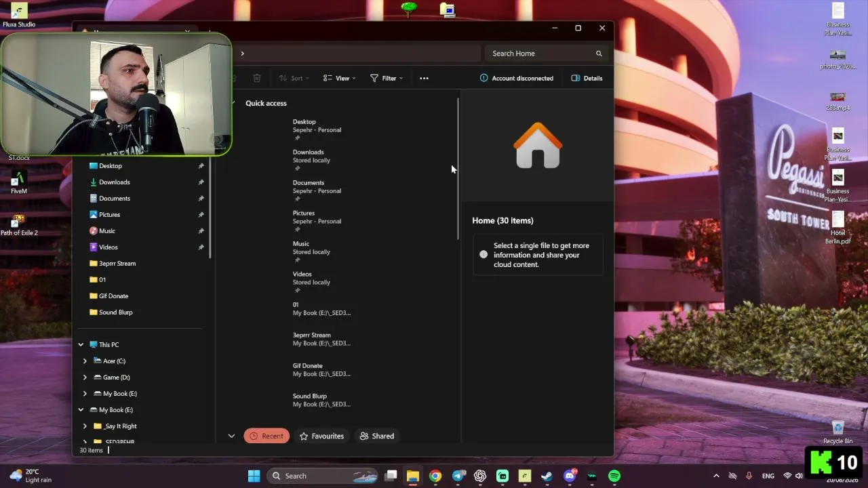
Task: Switch to the Recent tab
Action: [x=267, y=436]
